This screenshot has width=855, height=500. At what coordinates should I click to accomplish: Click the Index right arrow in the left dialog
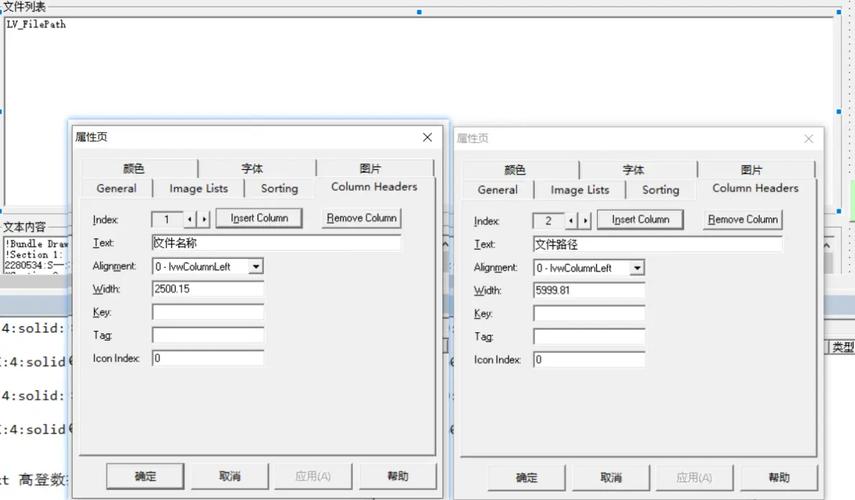[204, 219]
